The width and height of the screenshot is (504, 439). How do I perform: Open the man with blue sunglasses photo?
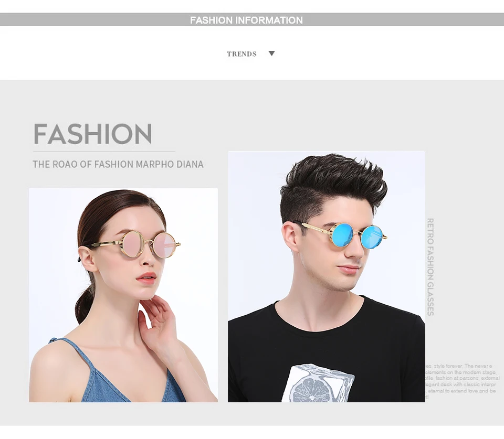(x=326, y=276)
